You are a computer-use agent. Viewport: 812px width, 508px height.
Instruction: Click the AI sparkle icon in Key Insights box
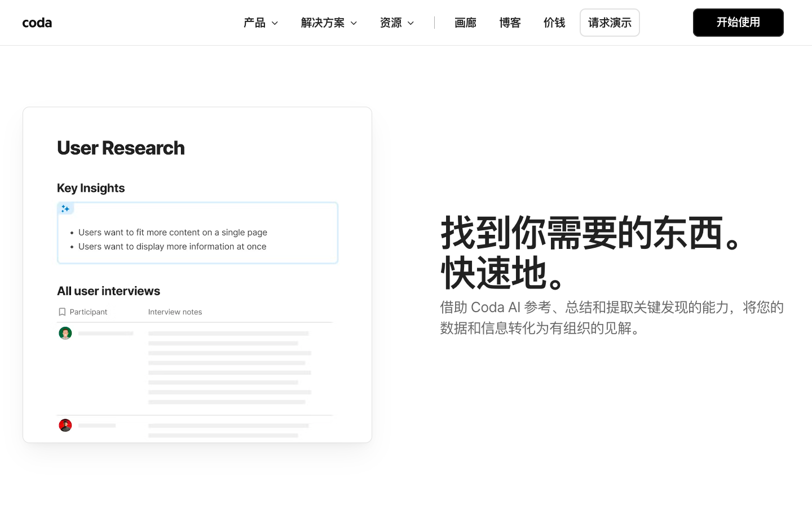(65, 208)
